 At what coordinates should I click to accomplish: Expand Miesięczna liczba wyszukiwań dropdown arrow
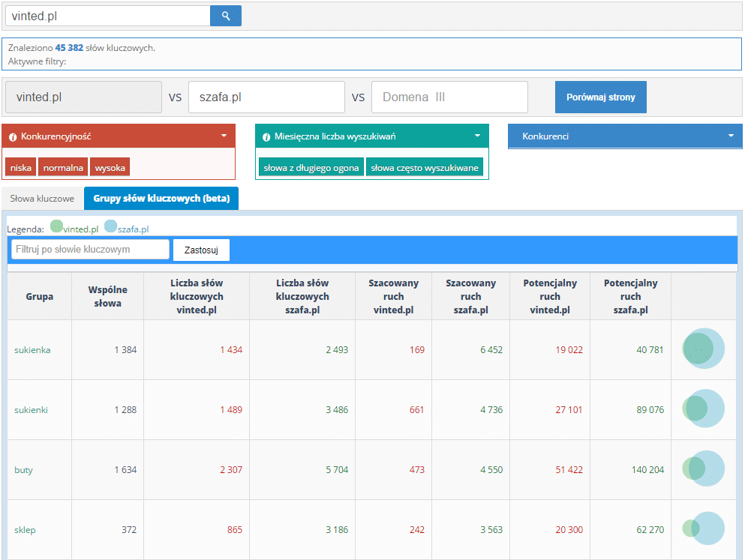pyautogui.click(x=477, y=136)
